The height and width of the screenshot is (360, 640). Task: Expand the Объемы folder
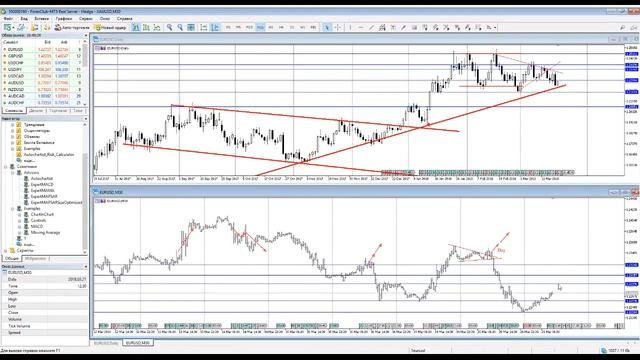13,137
